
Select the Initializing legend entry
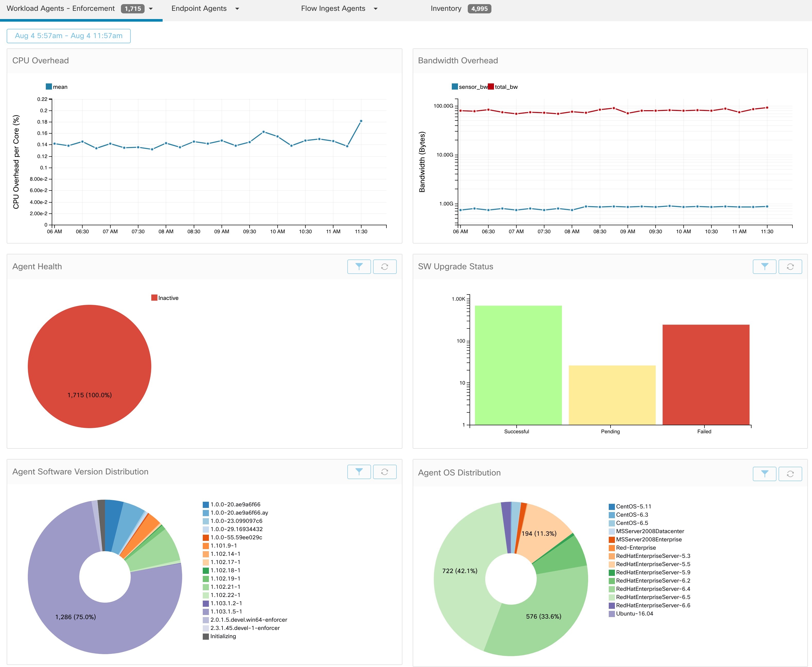[219, 636]
